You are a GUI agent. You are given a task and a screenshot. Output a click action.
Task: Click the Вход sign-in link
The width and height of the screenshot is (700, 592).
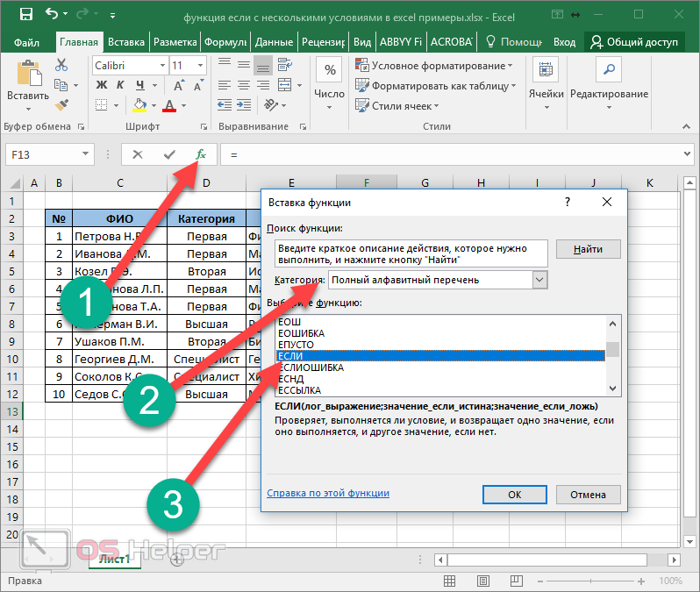pyautogui.click(x=564, y=42)
